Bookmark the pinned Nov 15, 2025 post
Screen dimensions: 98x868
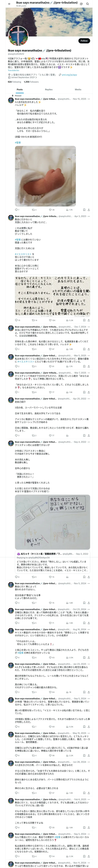tap(84, 210)
